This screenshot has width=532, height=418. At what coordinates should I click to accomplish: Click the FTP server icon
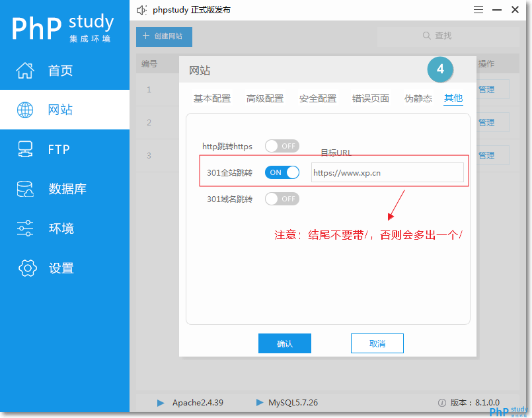click(25, 149)
